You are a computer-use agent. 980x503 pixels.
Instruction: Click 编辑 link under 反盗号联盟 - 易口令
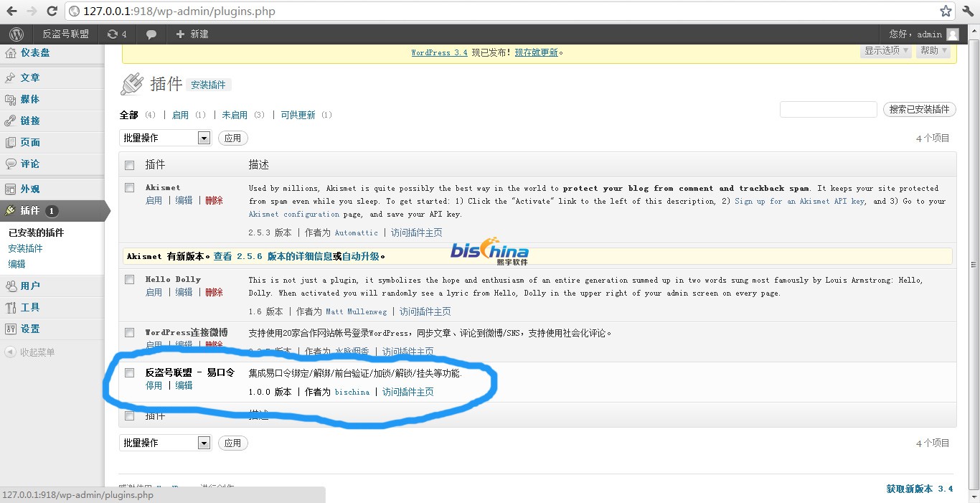pyautogui.click(x=184, y=385)
